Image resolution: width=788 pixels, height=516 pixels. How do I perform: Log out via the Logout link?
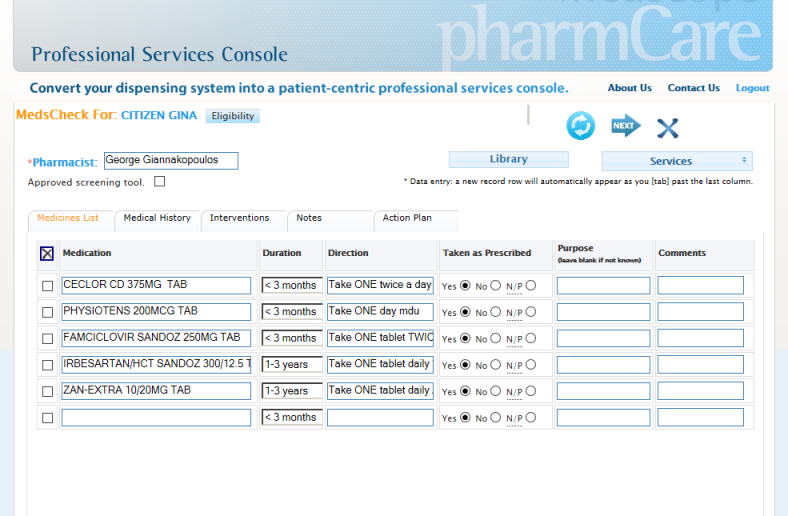click(x=752, y=88)
